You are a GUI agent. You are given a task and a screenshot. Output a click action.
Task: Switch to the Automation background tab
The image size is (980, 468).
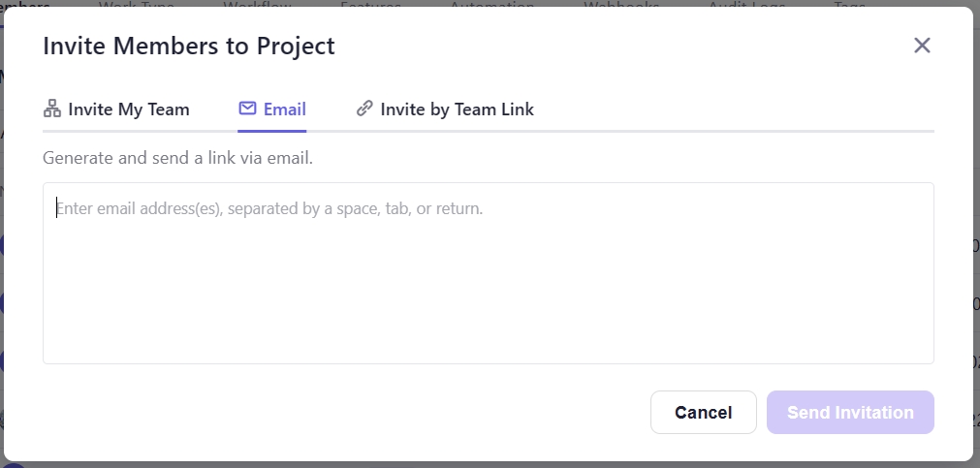492,4
